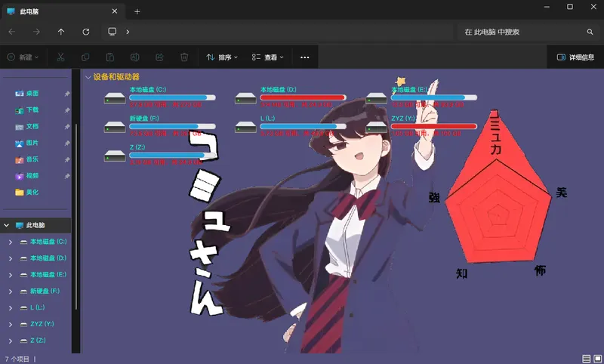This screenshot has width=604, height=364.
Task: Click the D: drive red usage bar
Action: pos(304,97)
